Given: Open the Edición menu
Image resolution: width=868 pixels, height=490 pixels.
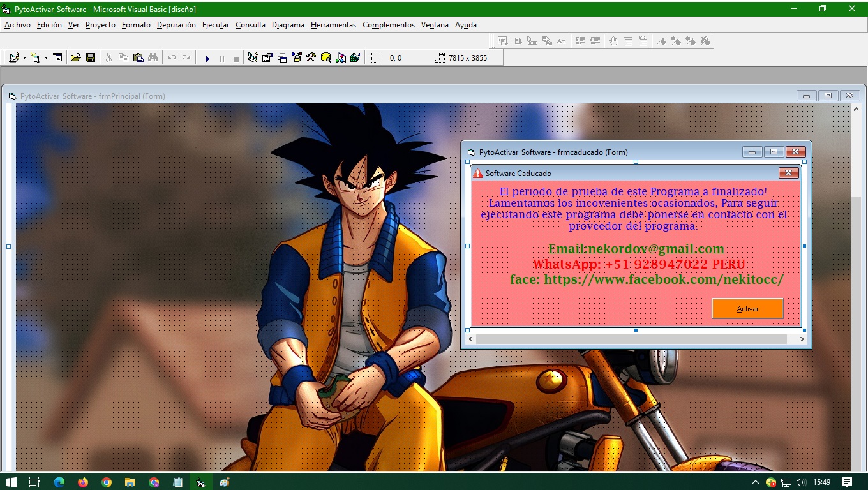Looking at the screenshot, I should pyautogui.click(x=49, y=25).
